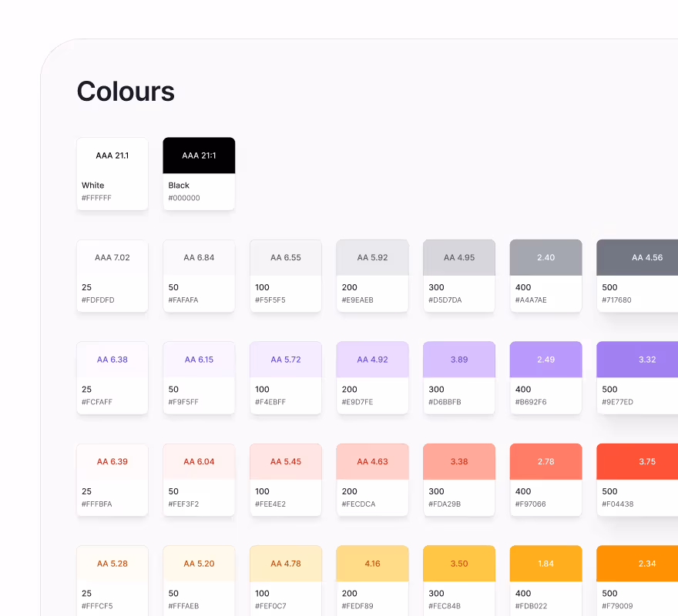Pick the gray 100 swatch labelled AA 6.55
Viewport: 678px width, 616px height.
click(x=286, y=276)
